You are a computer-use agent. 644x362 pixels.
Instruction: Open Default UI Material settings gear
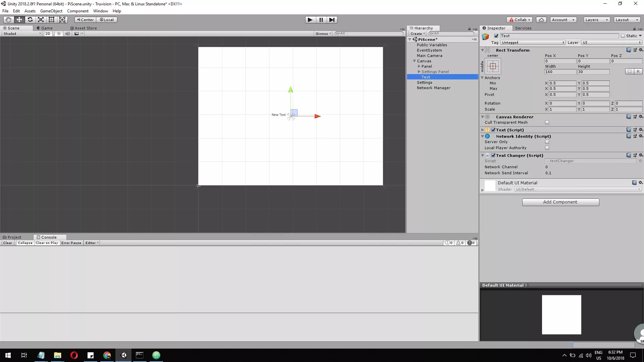tap(641, 183)
